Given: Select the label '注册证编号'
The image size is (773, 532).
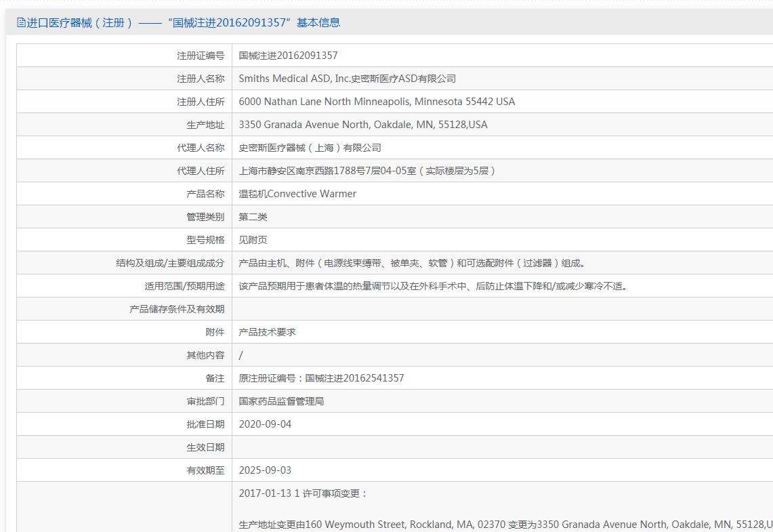Looking at the screenshot, I should [x=201, y=56].
